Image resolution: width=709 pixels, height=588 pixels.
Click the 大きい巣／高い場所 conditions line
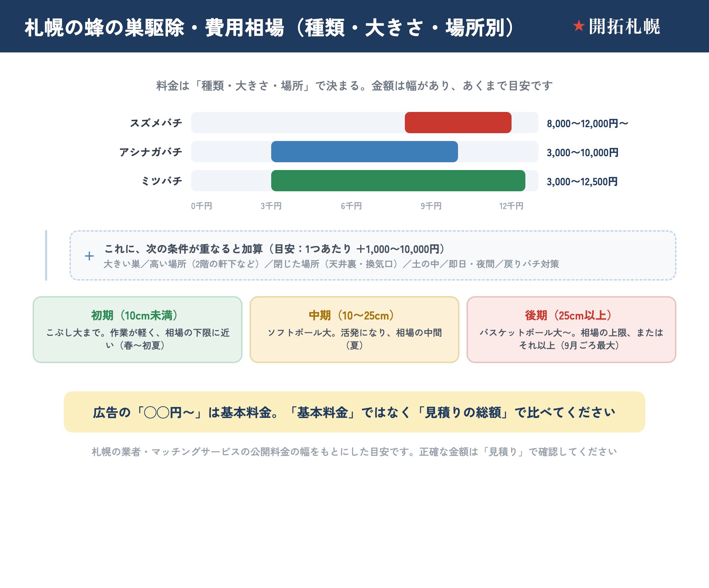coord(331,264)
